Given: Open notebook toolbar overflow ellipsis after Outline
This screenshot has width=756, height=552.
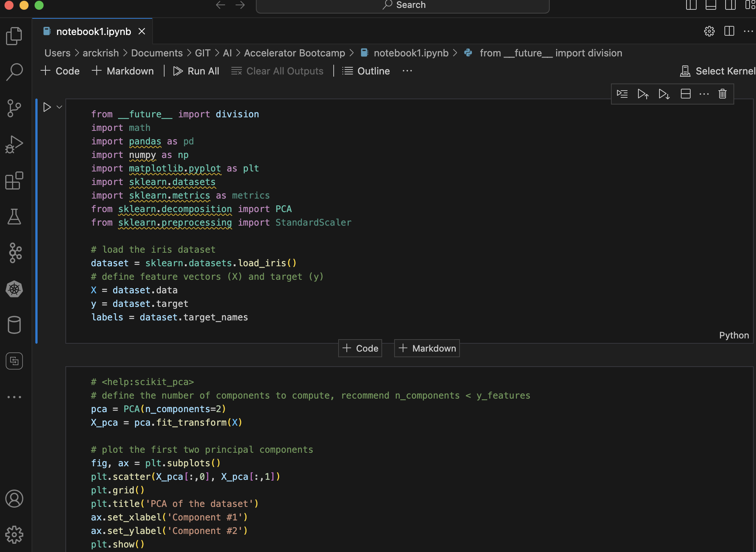Looking at the screenshot, I should [407, 71].
